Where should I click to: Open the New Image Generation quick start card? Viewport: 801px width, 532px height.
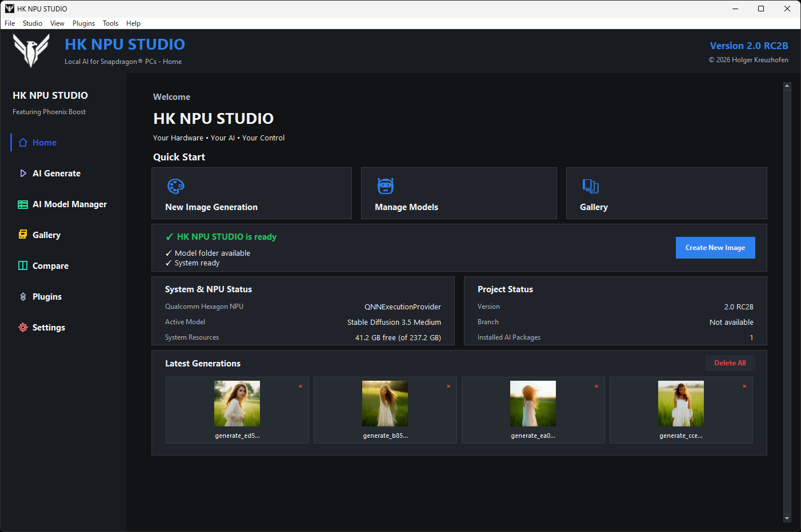point(251,193)
